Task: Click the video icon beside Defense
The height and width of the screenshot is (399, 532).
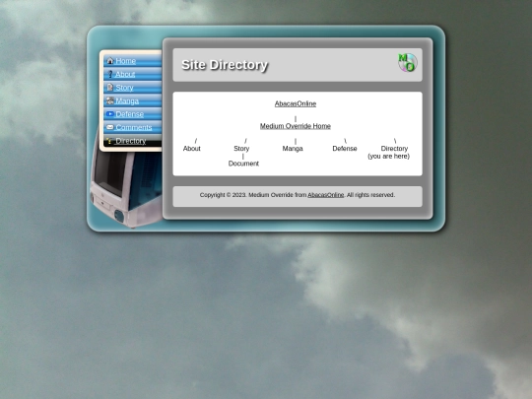Action: click(x=110, y=114)
